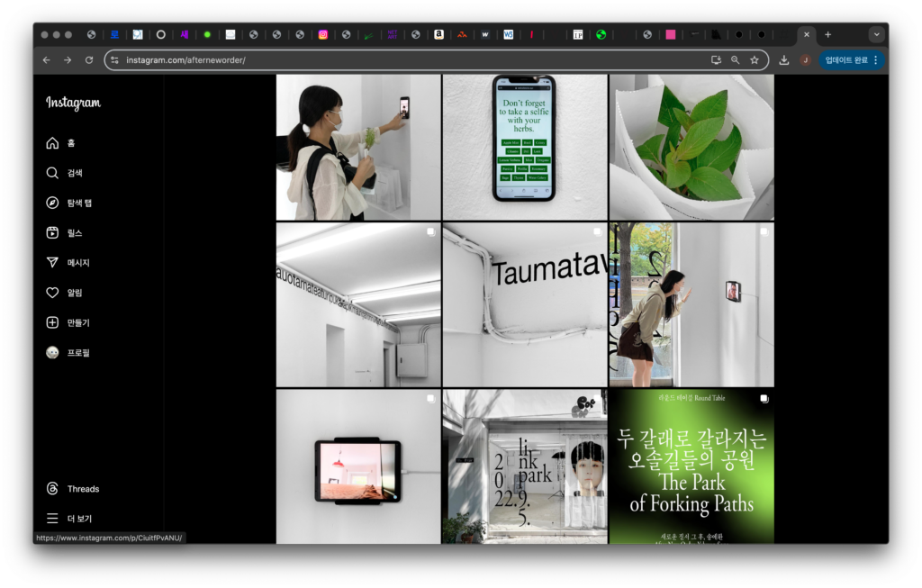The image size is (922, 588).
Task: Show Notifications (알림) heart icon
Action: click(52, 293)
